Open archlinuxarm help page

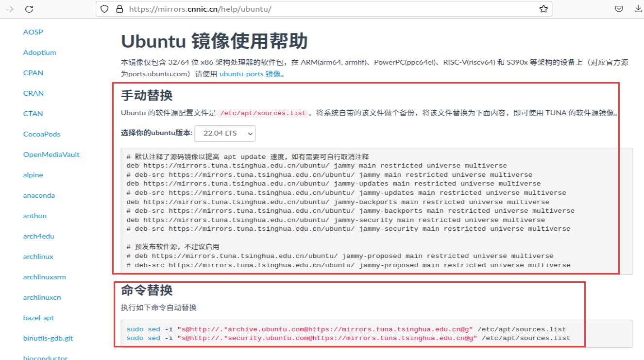45,277
